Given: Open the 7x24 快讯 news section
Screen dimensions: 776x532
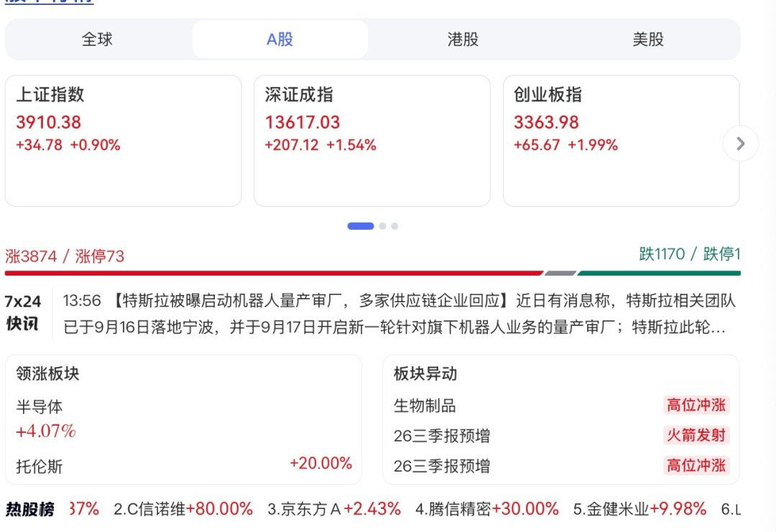Looking at the screenshot, I should (23, 312).
